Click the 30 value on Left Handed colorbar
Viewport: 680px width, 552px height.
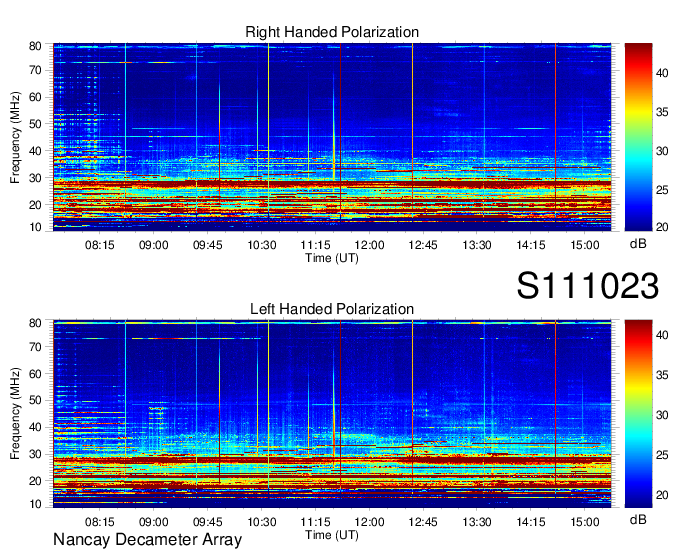(662, 415)
